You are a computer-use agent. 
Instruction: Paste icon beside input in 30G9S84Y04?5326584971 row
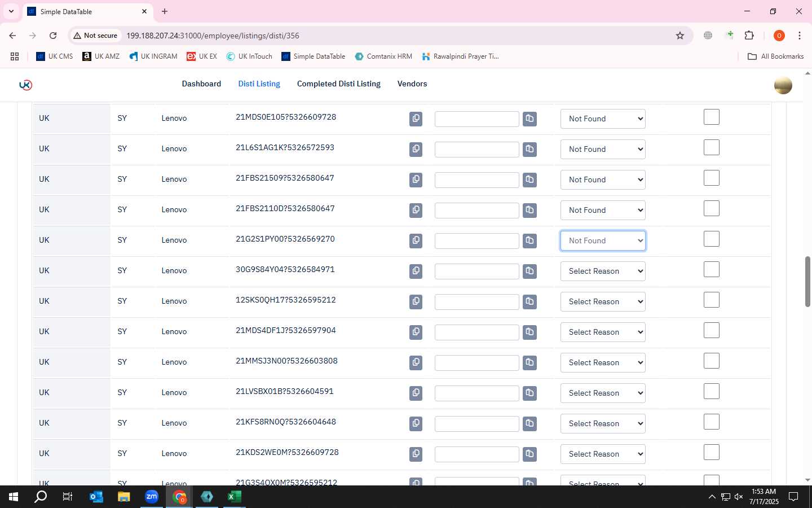(x=529, y=271)
